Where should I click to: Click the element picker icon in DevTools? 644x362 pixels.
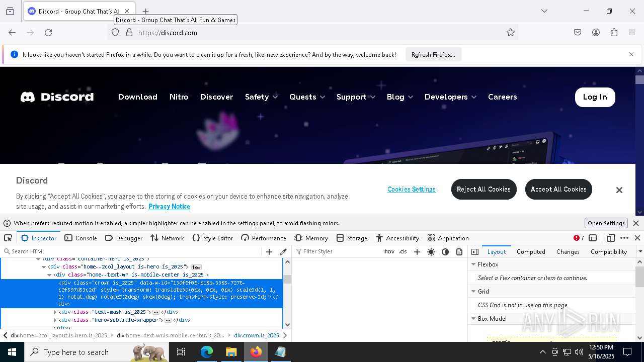coord(8,238)
